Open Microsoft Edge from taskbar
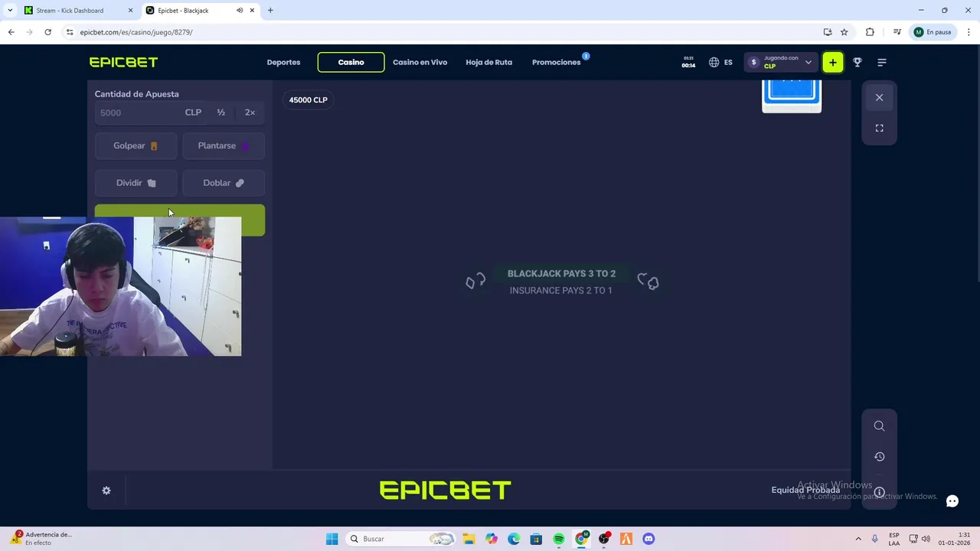The width and height of the screenshot is (980, 551). (x=514, y=539)
